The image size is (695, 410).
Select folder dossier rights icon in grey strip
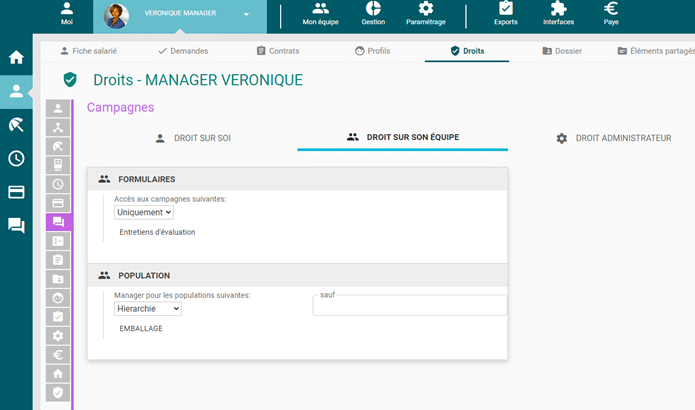(58, 279)
